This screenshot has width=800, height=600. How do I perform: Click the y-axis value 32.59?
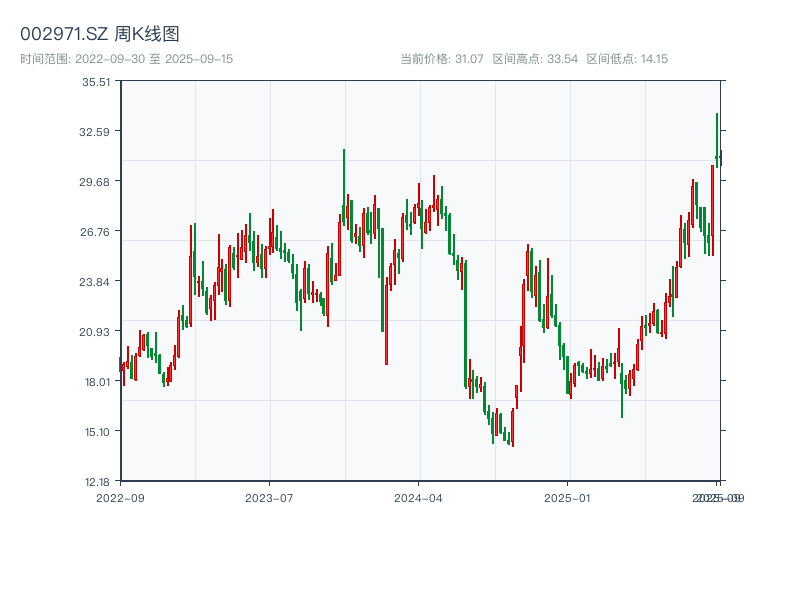click(94, 132)
